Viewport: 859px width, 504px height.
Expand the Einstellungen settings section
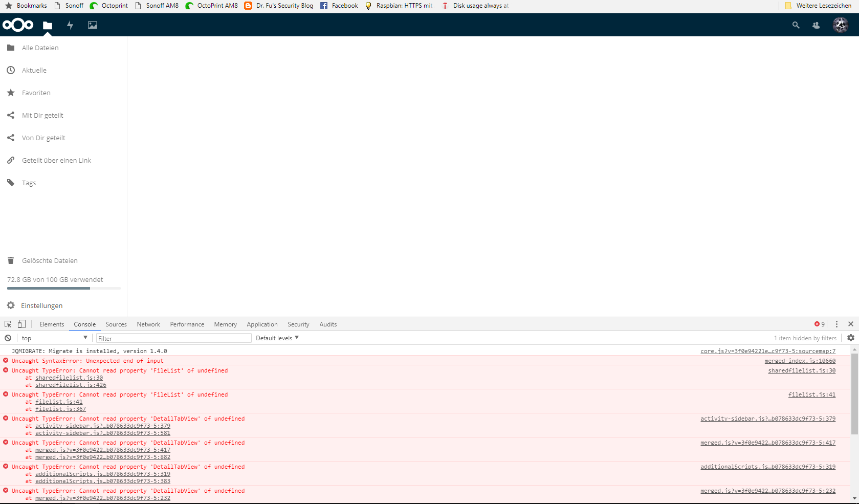(x=41, y=305)
